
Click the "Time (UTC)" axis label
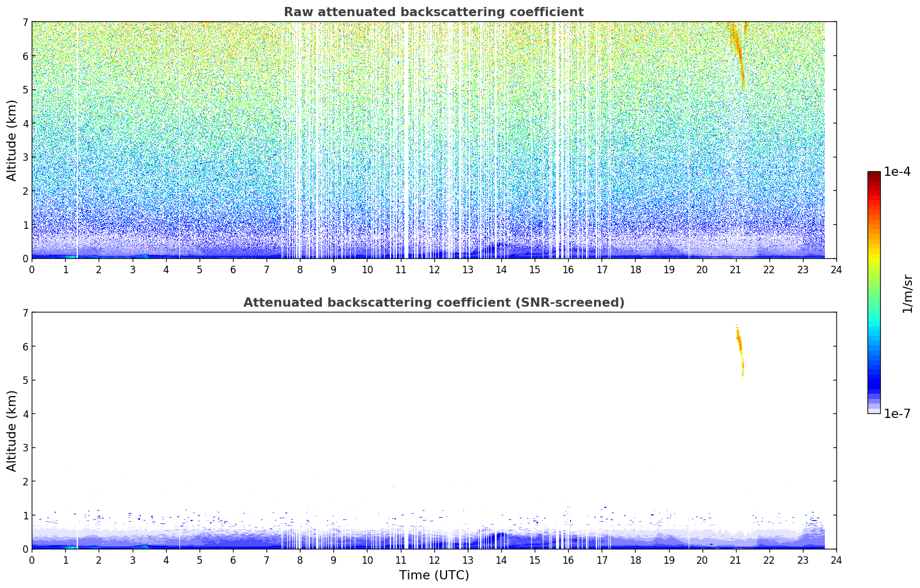click(434, 575)
